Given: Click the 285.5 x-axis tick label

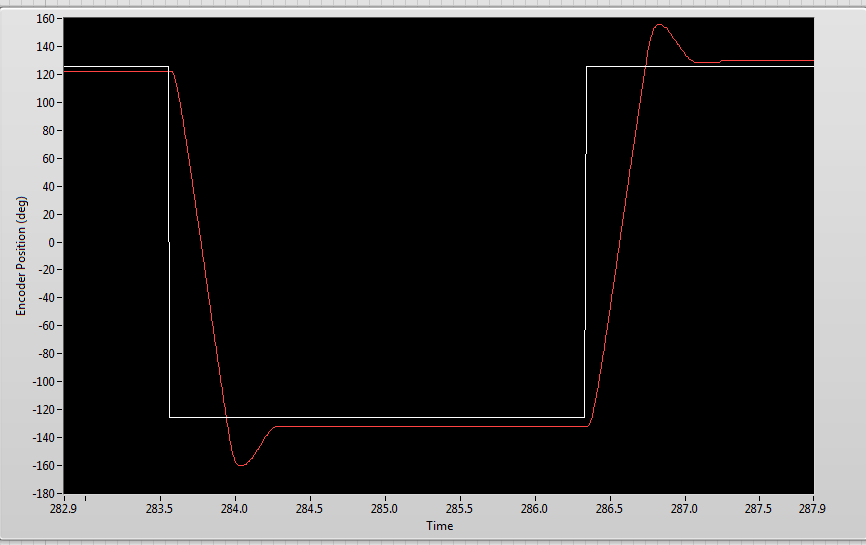Looking at the screenshot, I should 459,509.
